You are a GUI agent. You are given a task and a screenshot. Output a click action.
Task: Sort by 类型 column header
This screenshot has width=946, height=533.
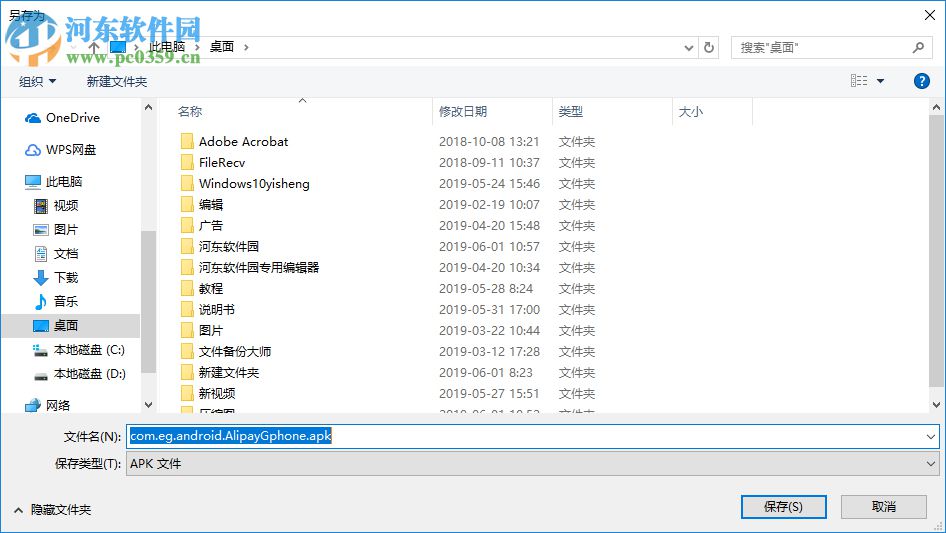[571, 112]
